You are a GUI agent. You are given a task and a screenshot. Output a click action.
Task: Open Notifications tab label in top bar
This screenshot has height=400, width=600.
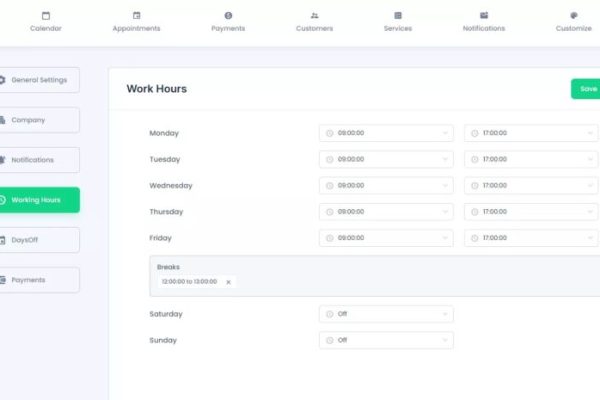pyautogui.click(x=484, y=28)
